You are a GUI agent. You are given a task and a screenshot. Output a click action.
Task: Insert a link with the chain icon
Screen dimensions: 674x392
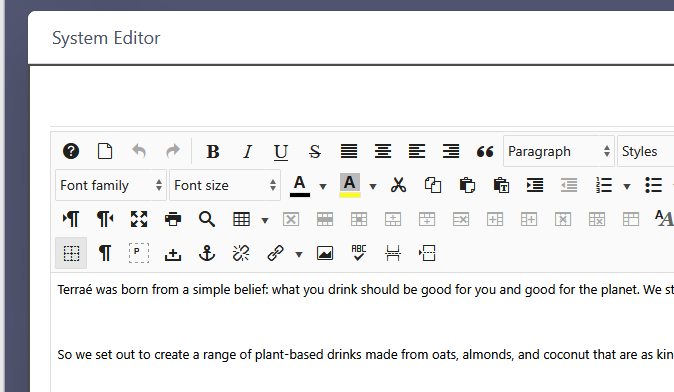tap(275, 254)
